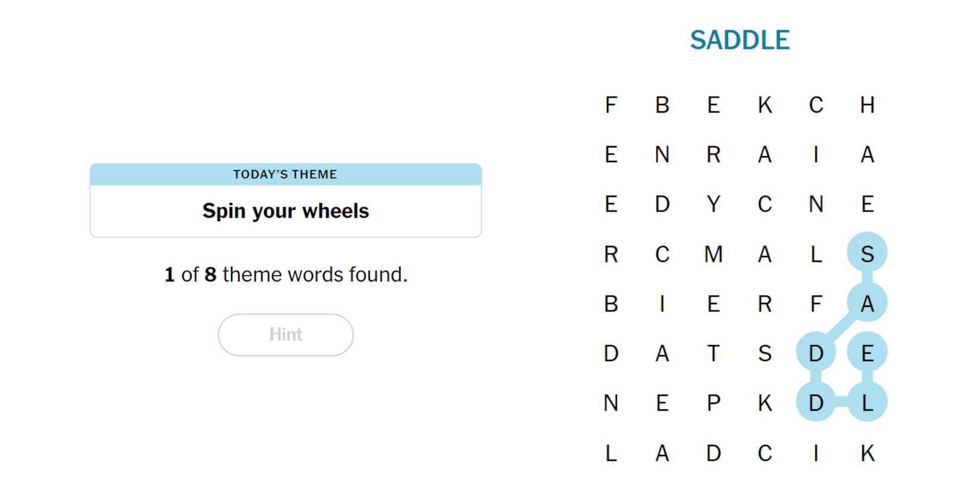Pick the letter N between C and E

[816, 204]
